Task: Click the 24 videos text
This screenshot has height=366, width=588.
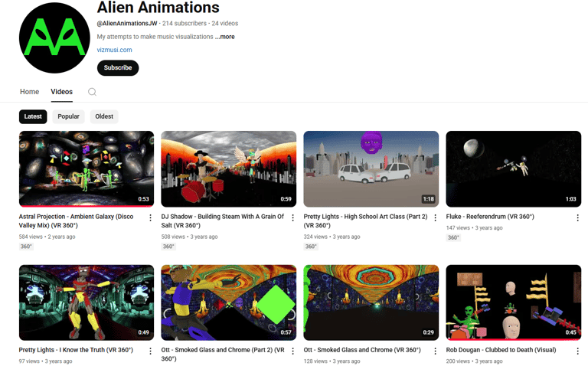Action: (224, 23)
